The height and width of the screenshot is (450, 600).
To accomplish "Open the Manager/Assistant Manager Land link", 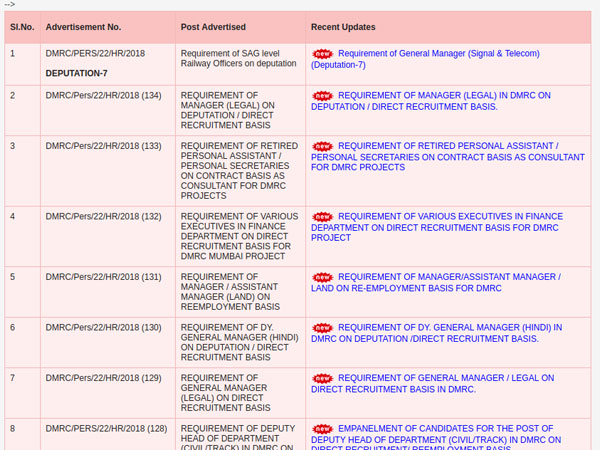I will click(436, 282).
